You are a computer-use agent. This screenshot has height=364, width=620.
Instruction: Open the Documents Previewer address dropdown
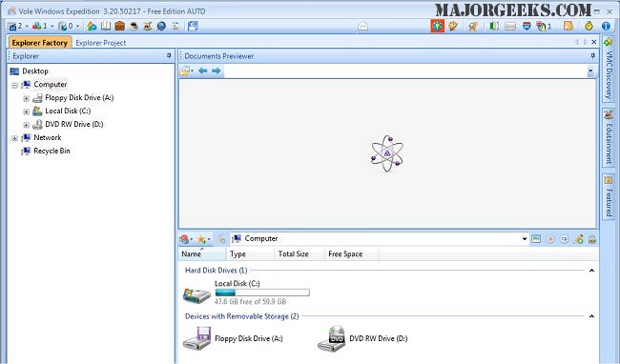590,71
